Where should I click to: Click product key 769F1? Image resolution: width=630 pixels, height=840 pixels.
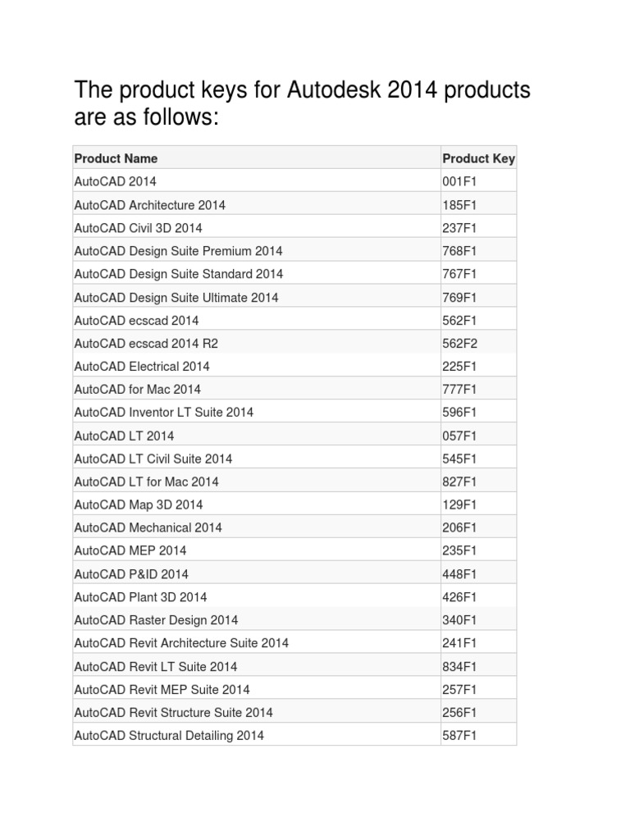tap(459, 297)
